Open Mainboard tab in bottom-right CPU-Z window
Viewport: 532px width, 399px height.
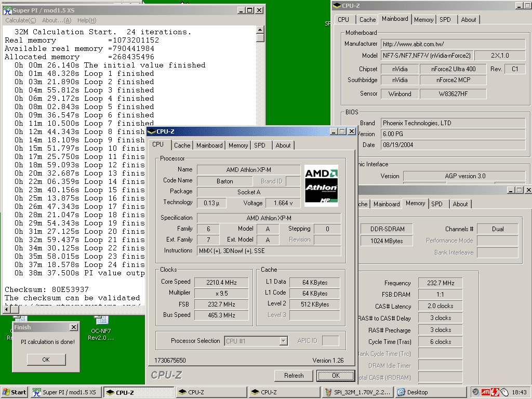387,204
